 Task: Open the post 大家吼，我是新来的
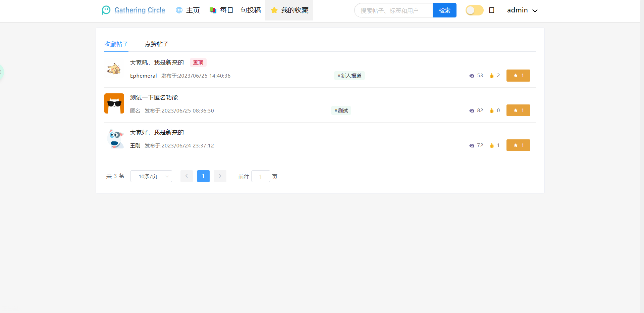coord(156,62)
